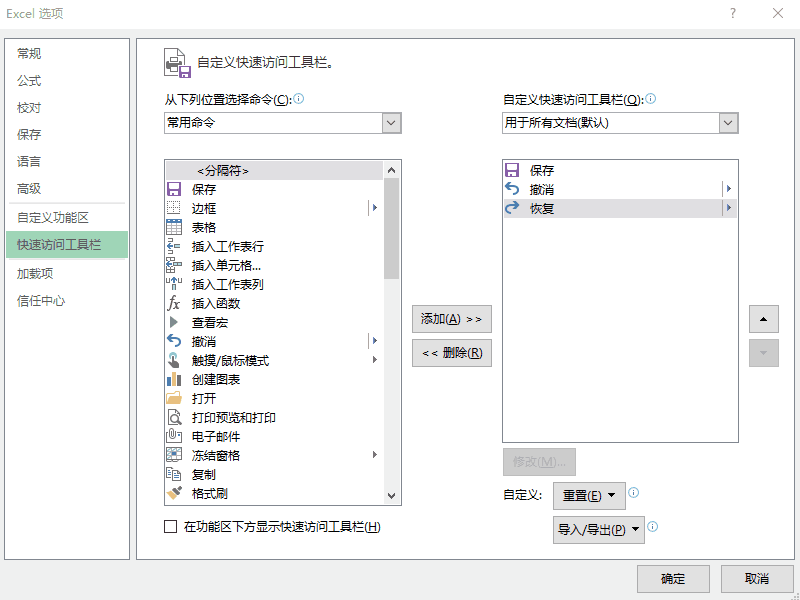Click the 修改(M)... button
Viewport: 800px width, 600px height.
[539, 462]
